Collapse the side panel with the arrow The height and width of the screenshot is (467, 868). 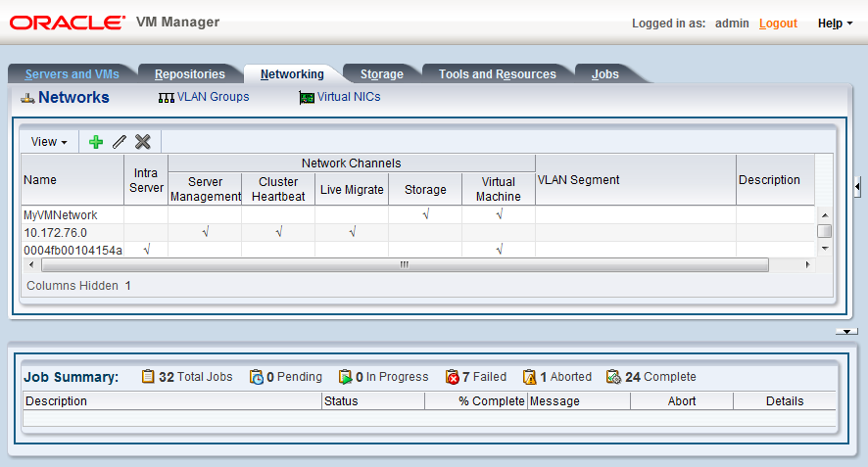coord(857,186)
